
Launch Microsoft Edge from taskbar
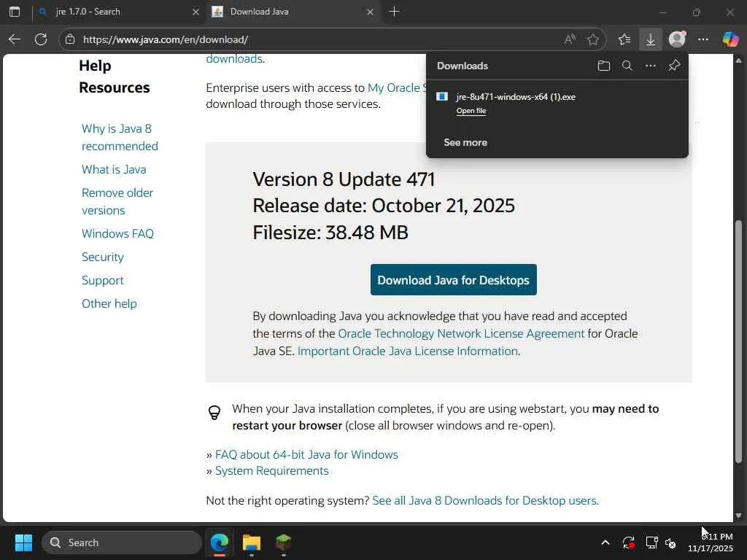(x=220, y=542)
